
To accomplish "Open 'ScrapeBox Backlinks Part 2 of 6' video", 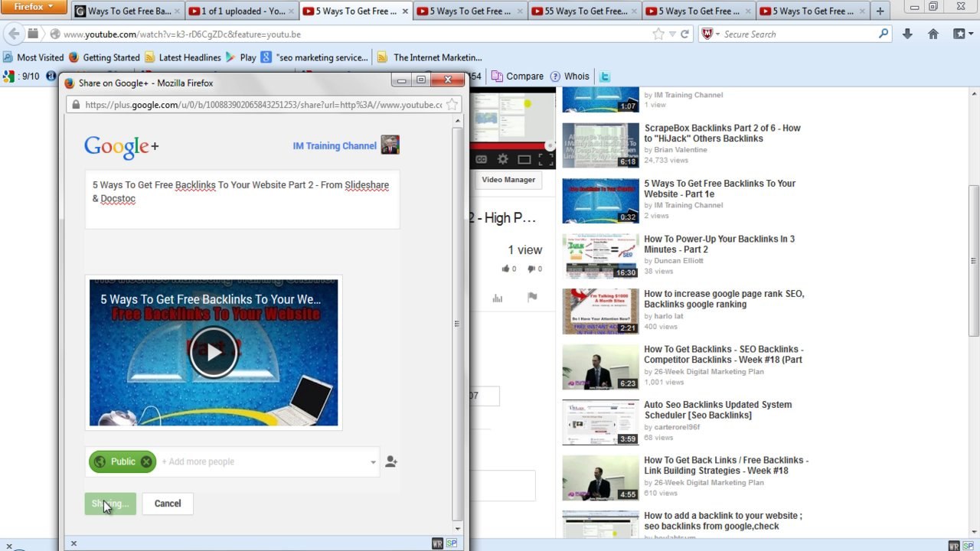I will point(723,133).
